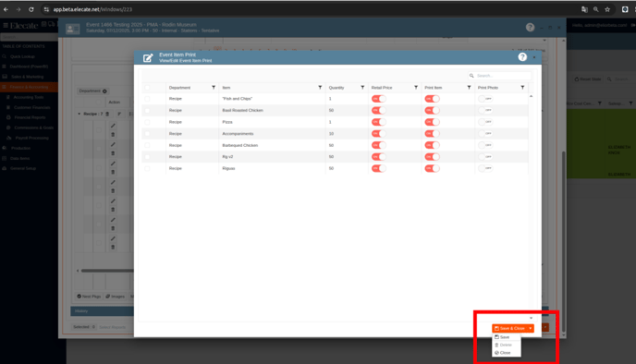636x364 pixels.
Task: Toggle Print Item for Basil Roasted Chicken
Action: click(432, 110)
